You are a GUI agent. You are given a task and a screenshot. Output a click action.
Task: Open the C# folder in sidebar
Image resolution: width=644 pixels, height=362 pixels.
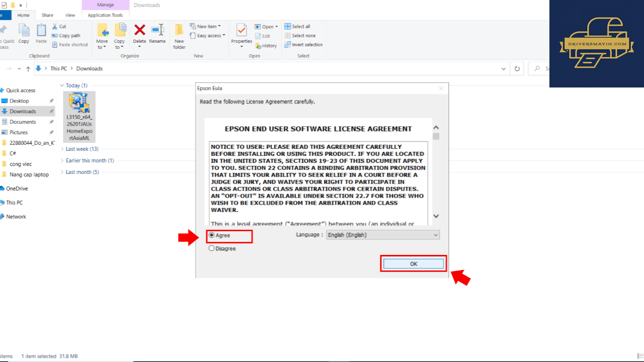coord(13,153)
